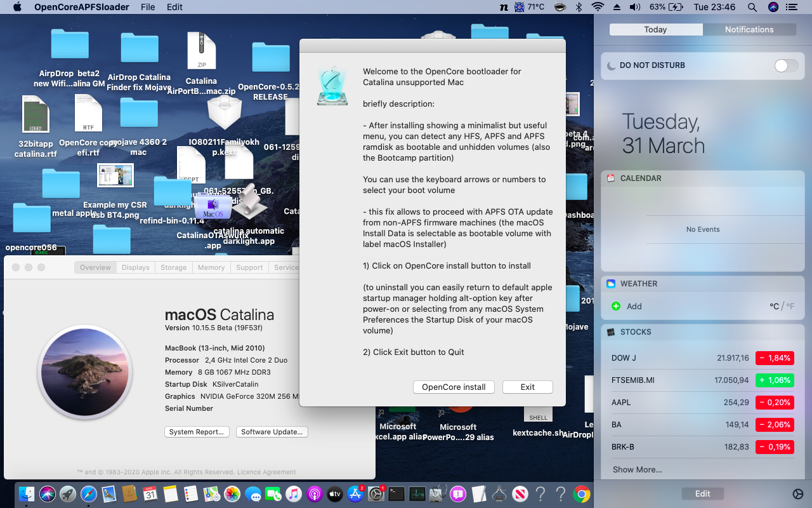
Task: Open the Memory tab in About This Mac
Action: 211,267
